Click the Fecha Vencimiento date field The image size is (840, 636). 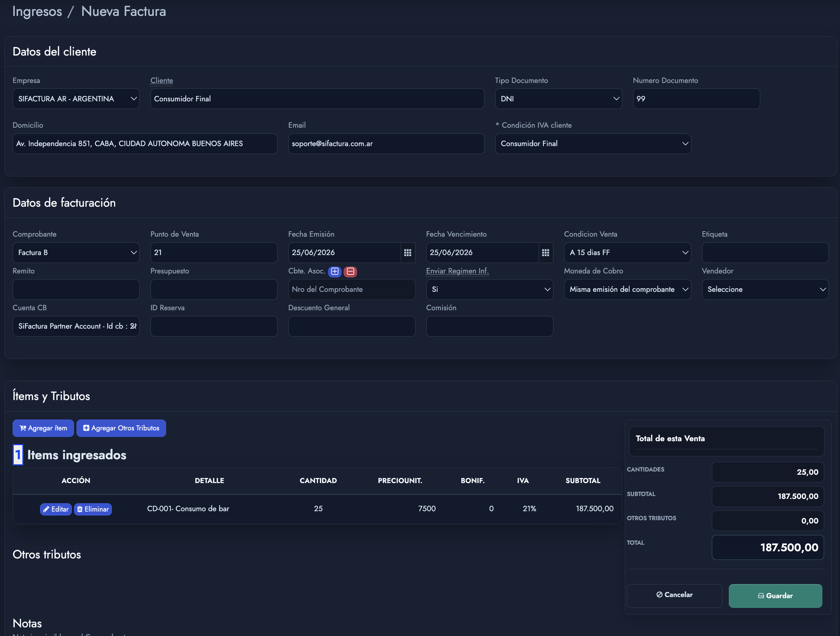coord(482,253)
